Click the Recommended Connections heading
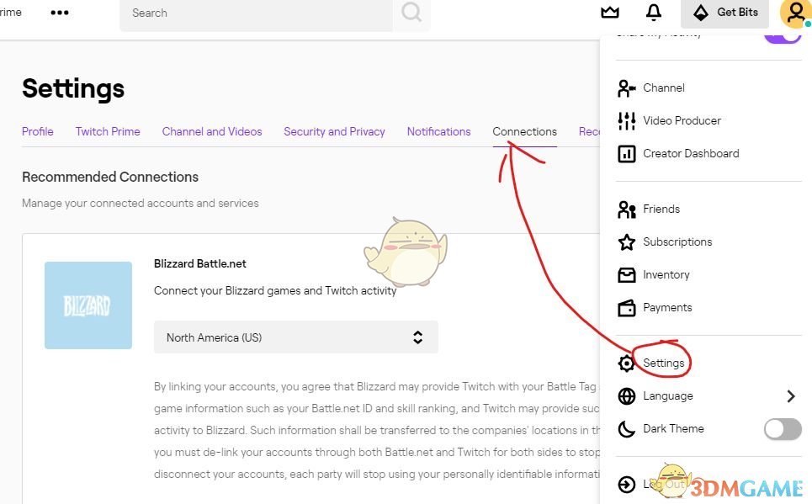Screen dimensions: 812x504 [109, 178]
